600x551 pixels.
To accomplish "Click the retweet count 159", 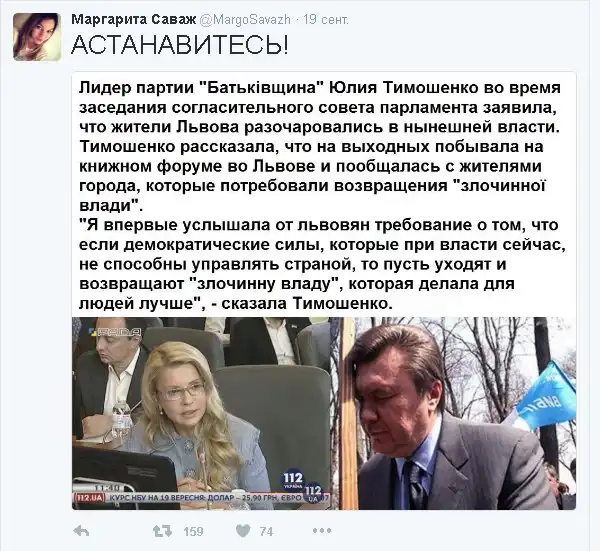I will click(193, 531).
